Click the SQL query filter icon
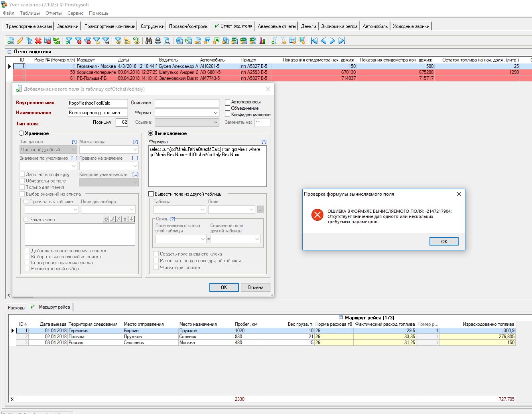 coord(136,41)
